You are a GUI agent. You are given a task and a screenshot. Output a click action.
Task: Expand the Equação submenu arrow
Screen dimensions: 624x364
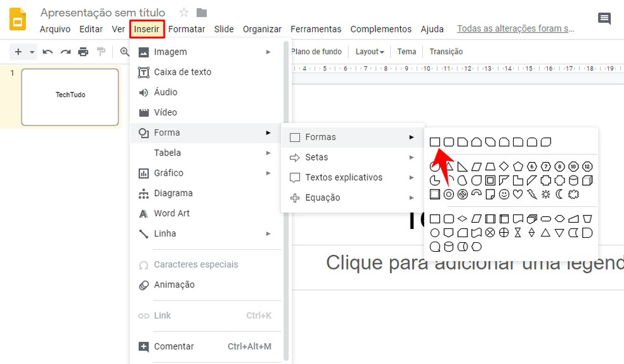[x=412, y=198]
